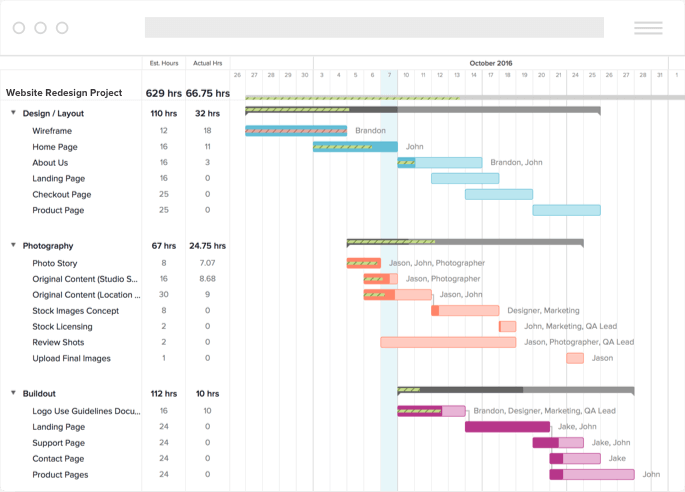Click the Upload Final Images bar

click(x=575, y=358)
